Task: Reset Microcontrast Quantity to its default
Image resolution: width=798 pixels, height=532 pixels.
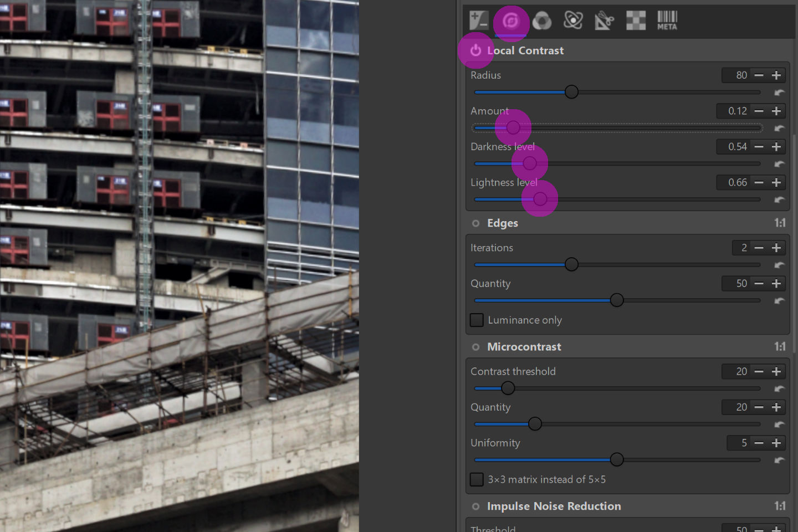Action: 779,424
